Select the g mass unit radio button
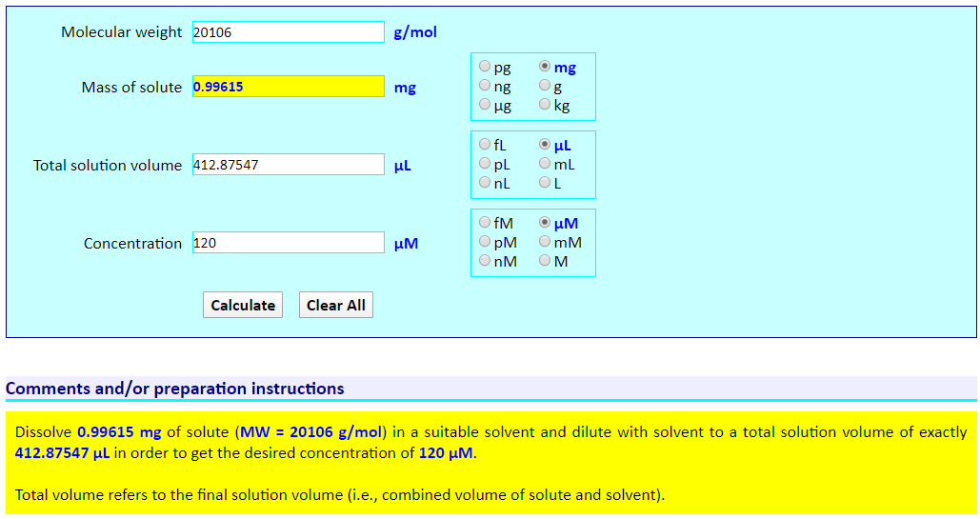The image size is (980, 519). coord(545,85)
